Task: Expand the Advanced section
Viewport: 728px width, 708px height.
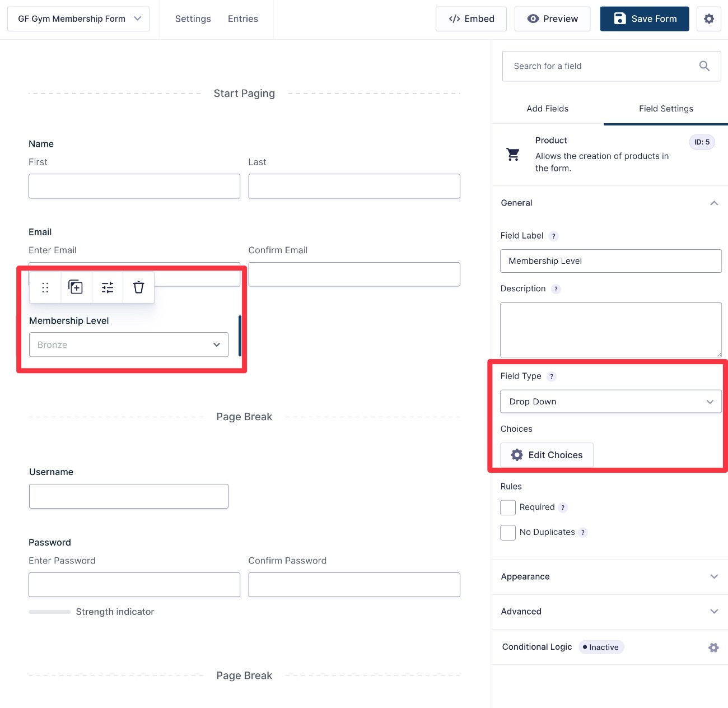Action: pyautogui.click(x=609, y=612)
